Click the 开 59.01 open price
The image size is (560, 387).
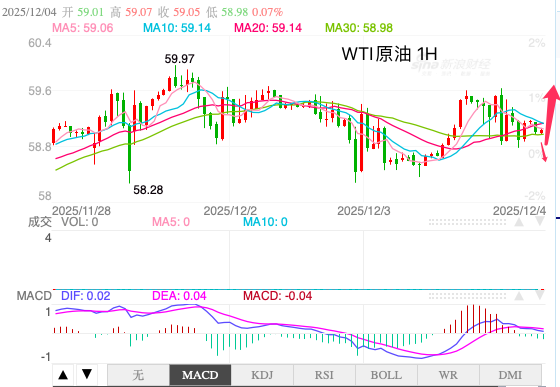tap(82, 12)
